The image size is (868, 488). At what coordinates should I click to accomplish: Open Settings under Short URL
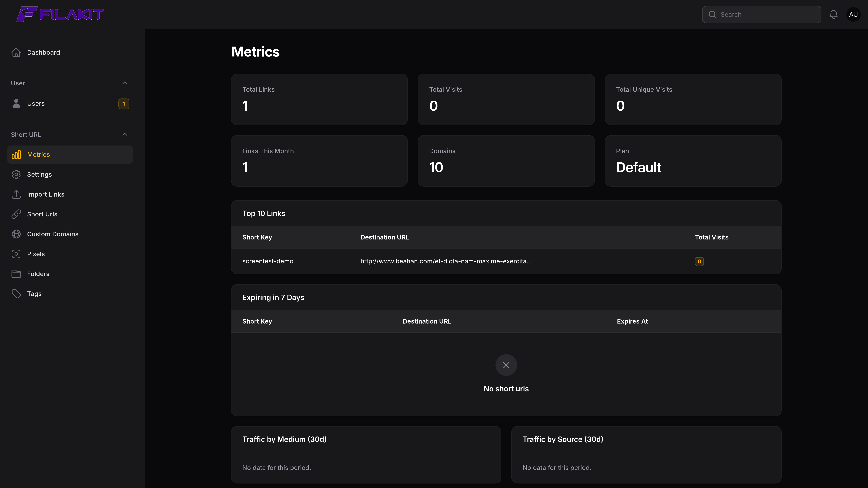70,174
